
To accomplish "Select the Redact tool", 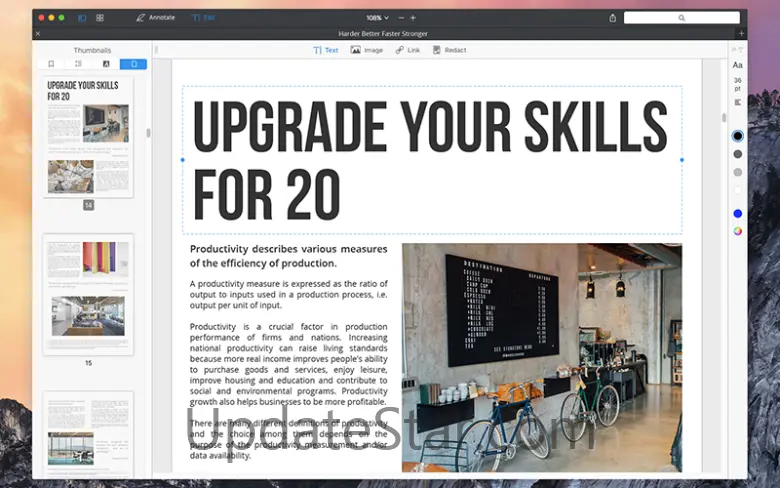I will coord(449,50).
